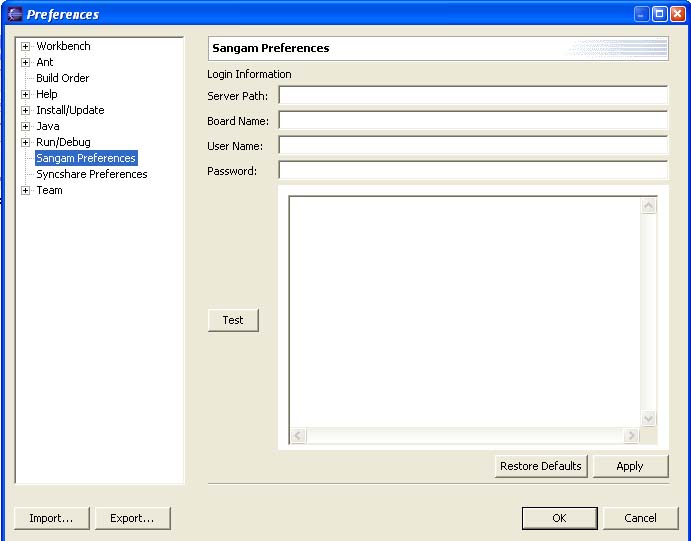
Task: Select Run/Debug preferences entry
Action: point(63,142)
